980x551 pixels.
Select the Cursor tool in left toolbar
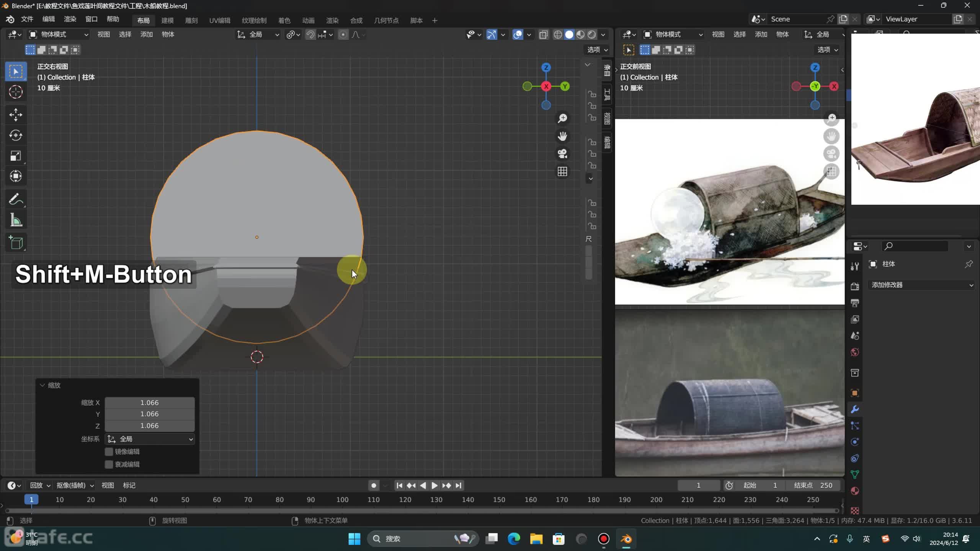[16, 92]
